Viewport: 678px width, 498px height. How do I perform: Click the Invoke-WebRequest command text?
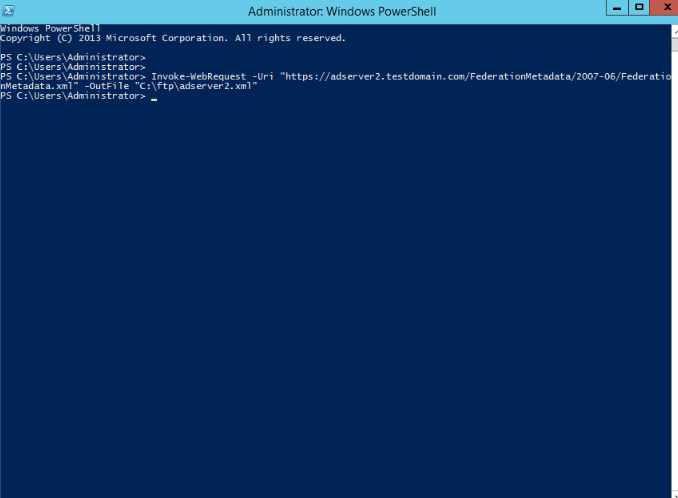pyautogui.click(x=198, y=77)
